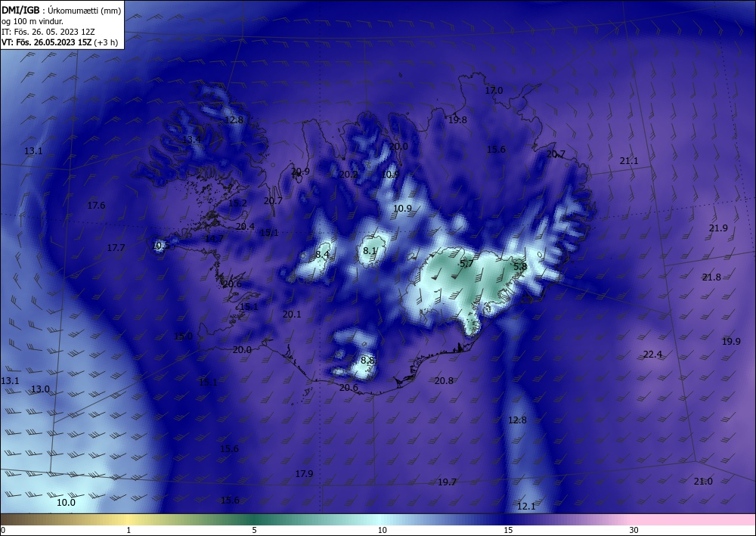Click the 21.1 value east of Iceland
The image size is (756, 536).
pos(629,161)
